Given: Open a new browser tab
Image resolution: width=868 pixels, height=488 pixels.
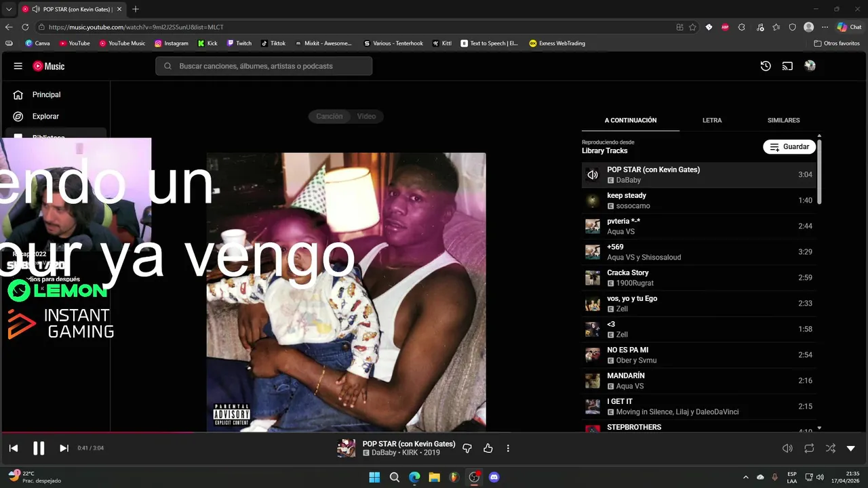Looking at the screenshot, I should [x=136, y=9].
